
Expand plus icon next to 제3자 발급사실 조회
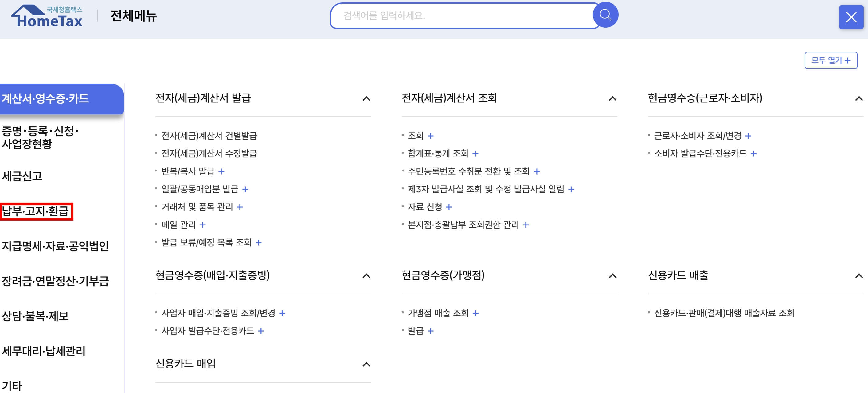(x=571, y=189)
